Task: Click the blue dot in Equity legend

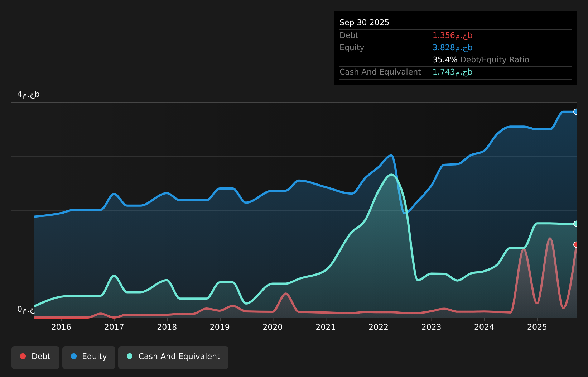Action: pos(74,357)
